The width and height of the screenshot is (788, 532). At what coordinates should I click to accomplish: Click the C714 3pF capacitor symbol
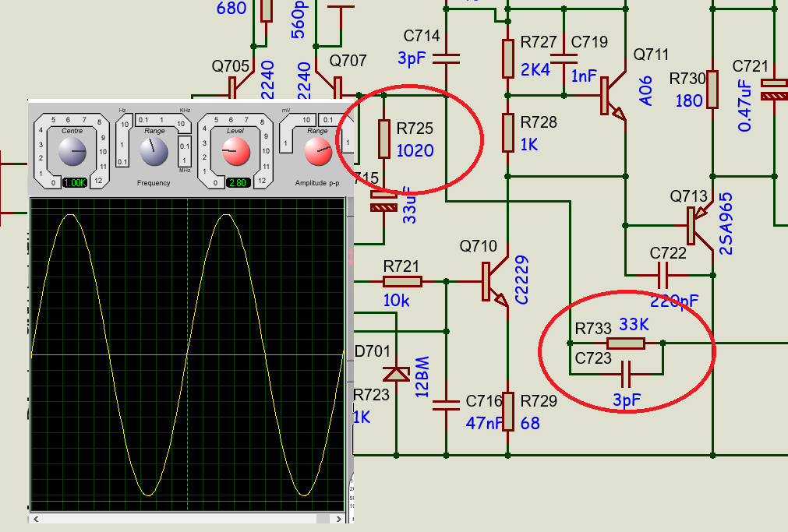446,57
